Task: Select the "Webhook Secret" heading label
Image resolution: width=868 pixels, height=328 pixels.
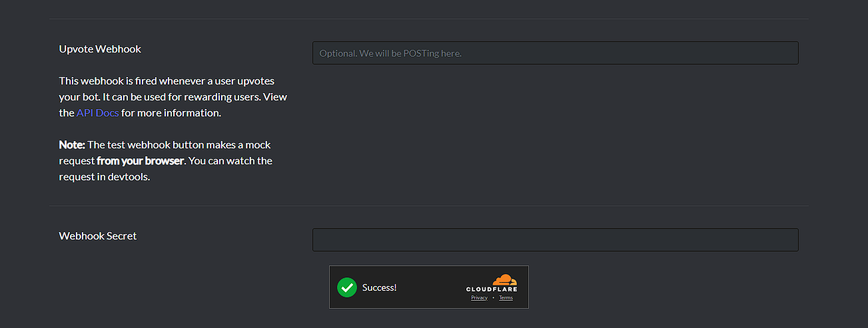Action: (98, 236)
